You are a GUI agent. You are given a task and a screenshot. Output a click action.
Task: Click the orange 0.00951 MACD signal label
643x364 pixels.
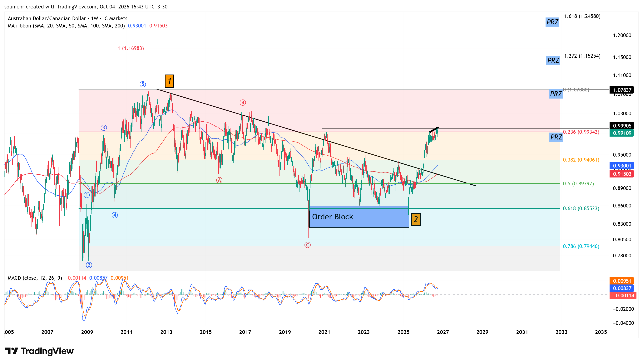pos(621,281)
